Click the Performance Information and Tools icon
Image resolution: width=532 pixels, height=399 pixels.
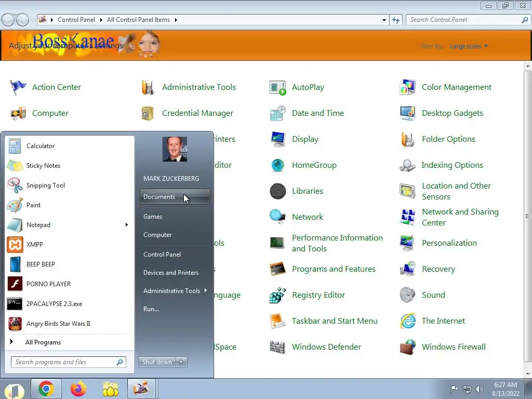277,243
